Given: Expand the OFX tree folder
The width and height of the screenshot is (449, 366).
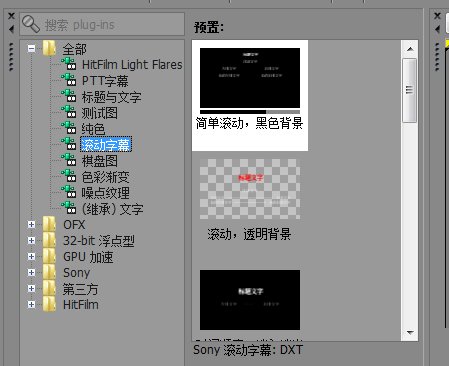Looking at the screenshot, I should point(31,224).
